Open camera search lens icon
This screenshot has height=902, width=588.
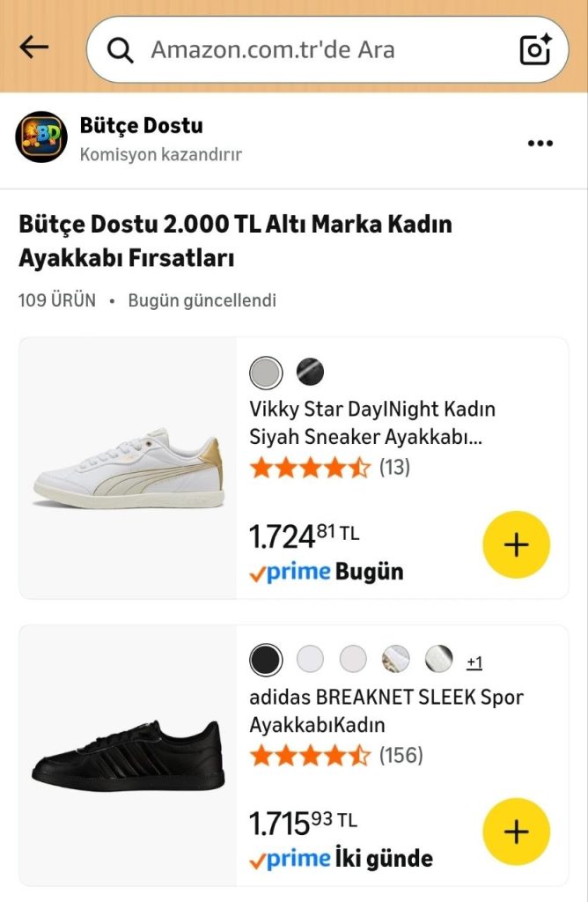(x=535, y=49)
